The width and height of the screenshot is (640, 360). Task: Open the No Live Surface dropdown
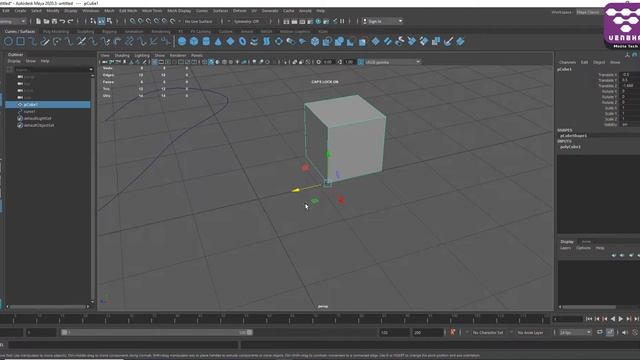(x=199, y=21)
